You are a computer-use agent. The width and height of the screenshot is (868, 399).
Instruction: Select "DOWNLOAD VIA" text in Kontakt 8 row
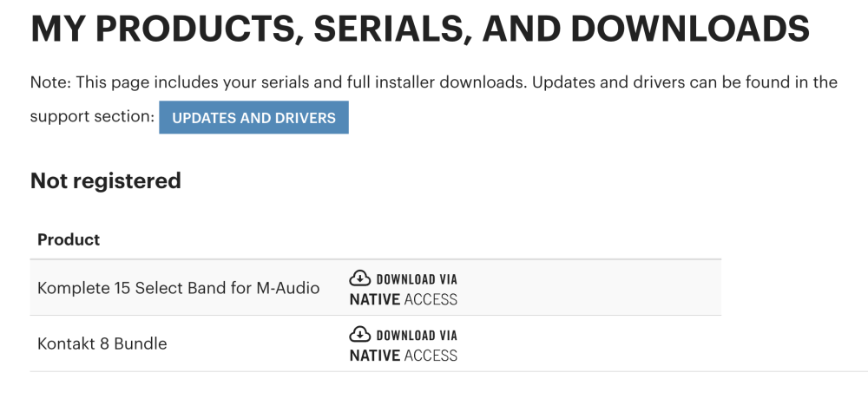coord(417,335)
